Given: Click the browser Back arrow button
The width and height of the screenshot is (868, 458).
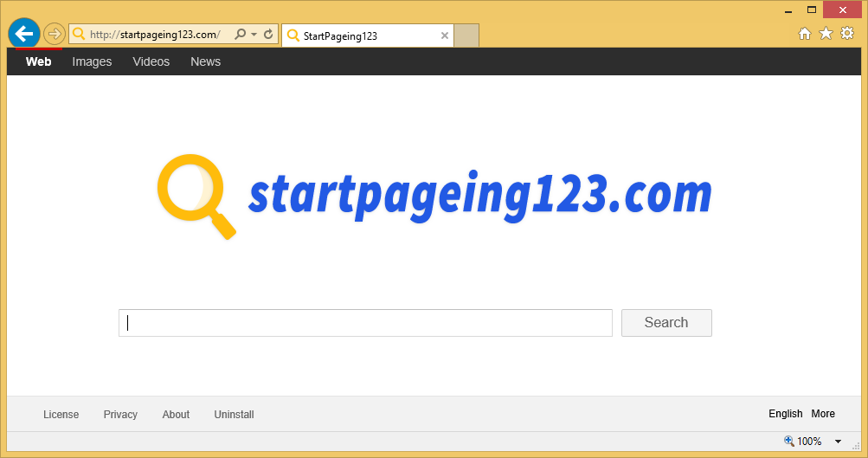Looking at the screenshot, I should point(24,34).
